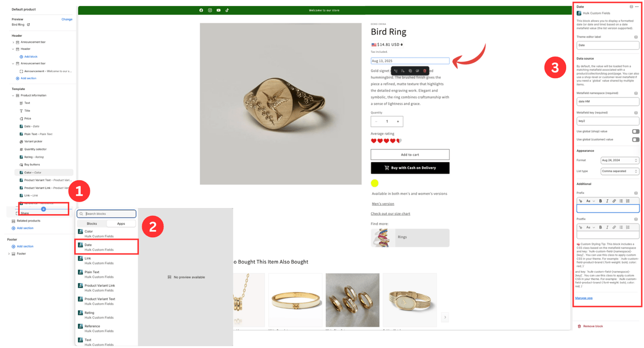Hide block using floating toolbar eye-slash icon
This screenshot has width=644, height=348.
coord(417,71)
